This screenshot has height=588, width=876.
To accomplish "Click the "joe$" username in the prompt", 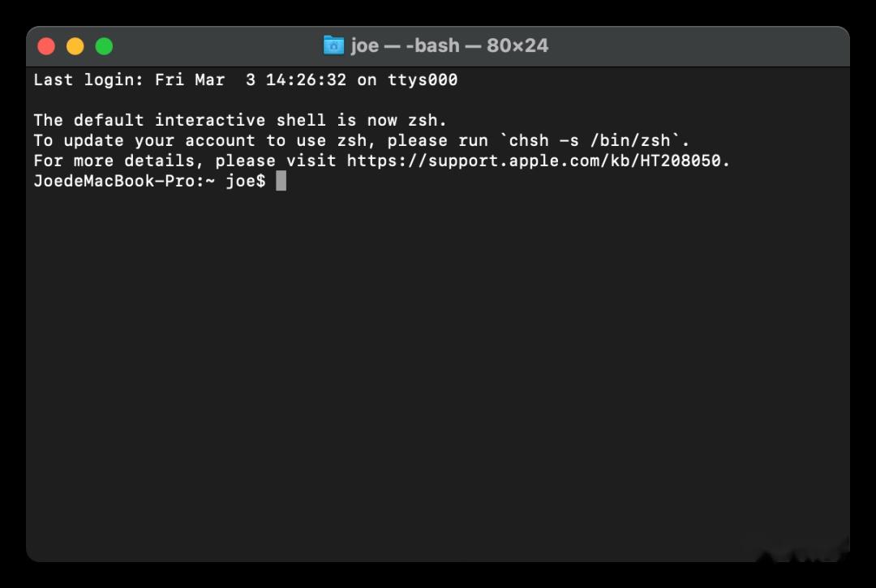I will coord(245,181).
